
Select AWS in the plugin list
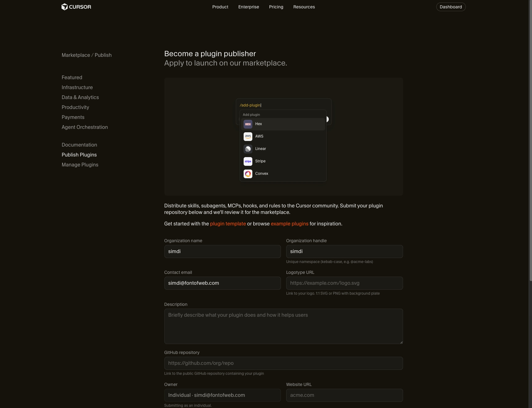pyautogui.click(x=283, y=137)
